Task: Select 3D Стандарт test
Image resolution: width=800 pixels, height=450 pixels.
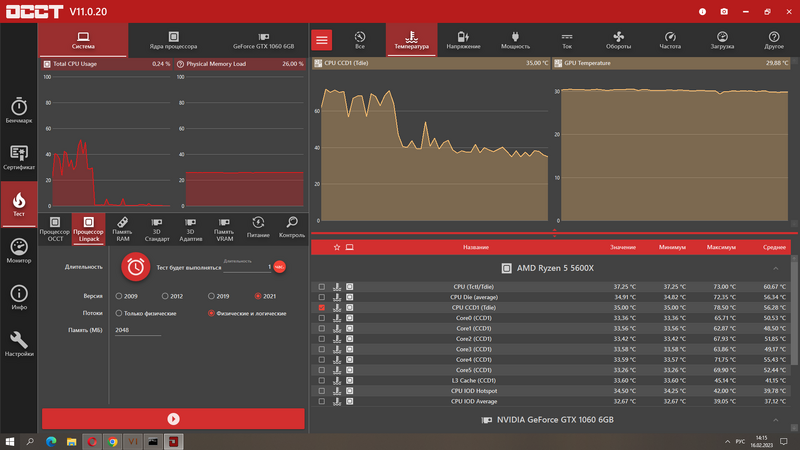Action: click(x=157, y=229)
